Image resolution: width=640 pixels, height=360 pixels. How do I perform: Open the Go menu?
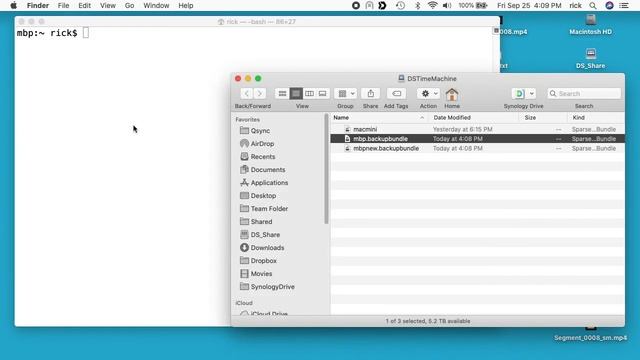129,6
